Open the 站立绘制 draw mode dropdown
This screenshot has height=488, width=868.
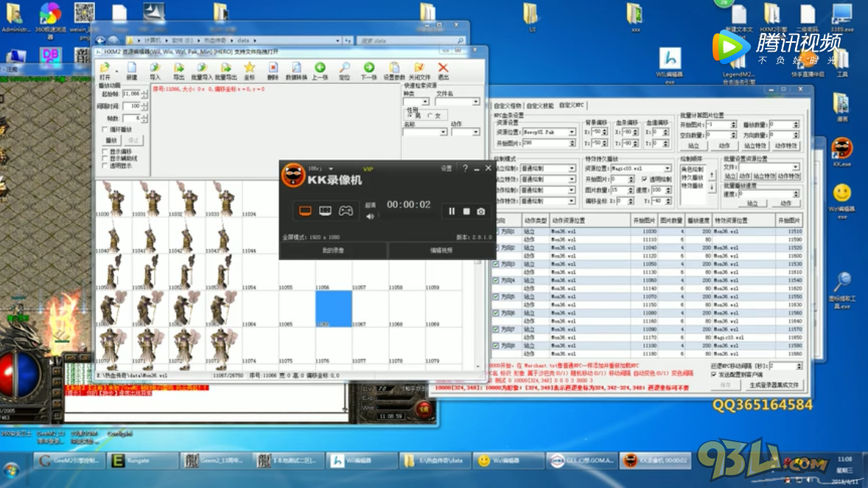pyautogui.click(x=571, y=168)
